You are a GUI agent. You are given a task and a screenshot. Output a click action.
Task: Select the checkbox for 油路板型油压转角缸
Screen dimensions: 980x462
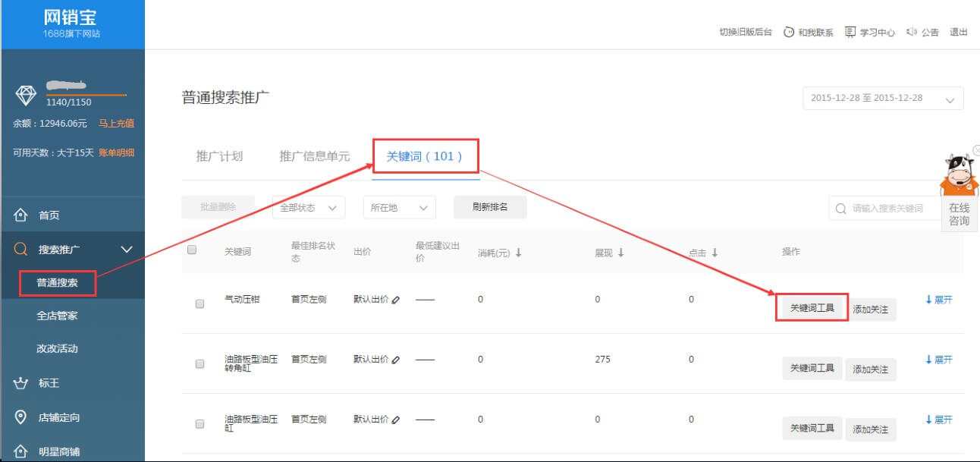[199, 364]
